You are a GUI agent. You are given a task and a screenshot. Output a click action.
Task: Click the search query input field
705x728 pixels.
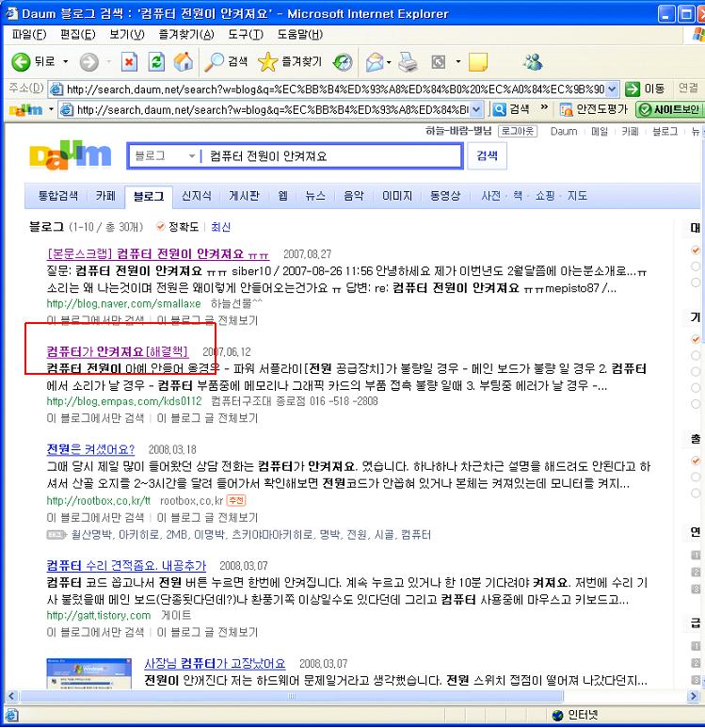pos(332,156)
